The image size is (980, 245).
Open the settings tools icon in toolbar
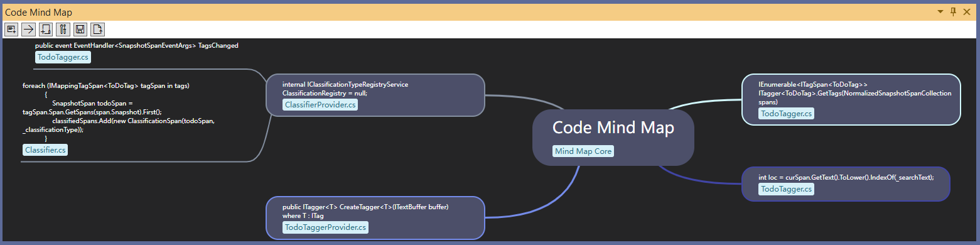click(x=63, y=29)
